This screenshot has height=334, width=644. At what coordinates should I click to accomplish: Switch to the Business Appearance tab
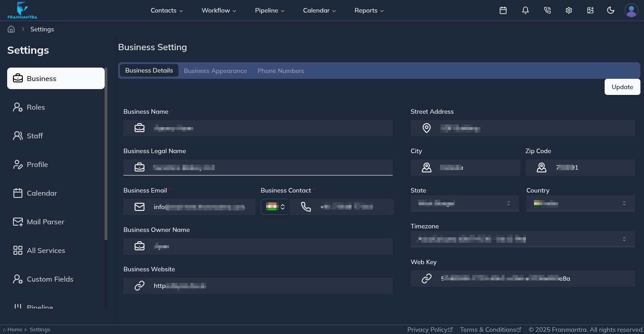(215, 71)
